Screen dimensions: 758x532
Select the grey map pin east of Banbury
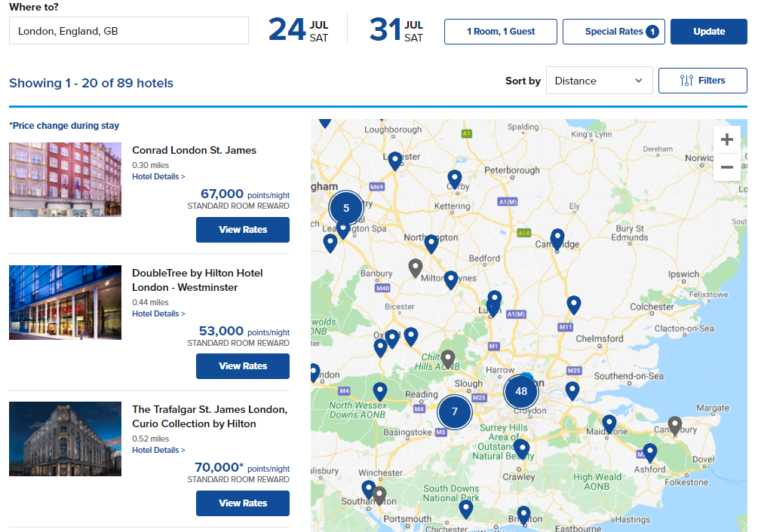coord(416,268)
